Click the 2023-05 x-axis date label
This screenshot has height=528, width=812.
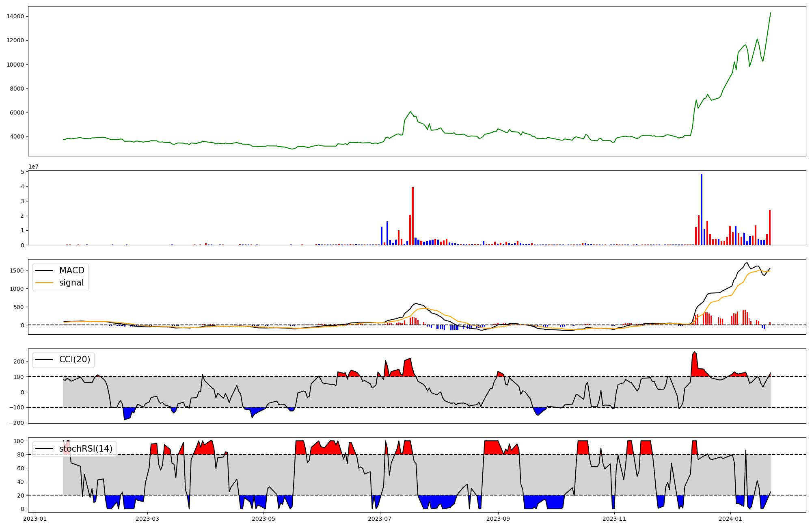tap(264, 519)
